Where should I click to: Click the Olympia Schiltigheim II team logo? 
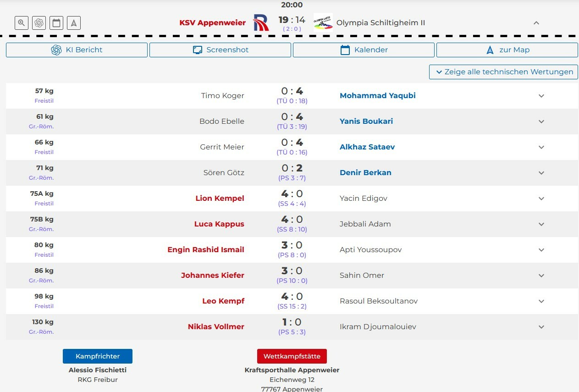[x=323, y=22]
